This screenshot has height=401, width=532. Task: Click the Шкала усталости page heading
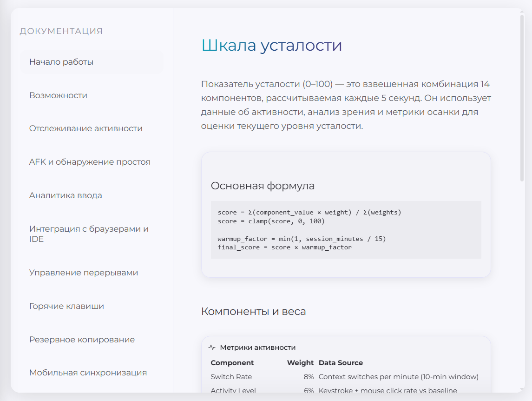pyautogui.click(x=271, y=45)
